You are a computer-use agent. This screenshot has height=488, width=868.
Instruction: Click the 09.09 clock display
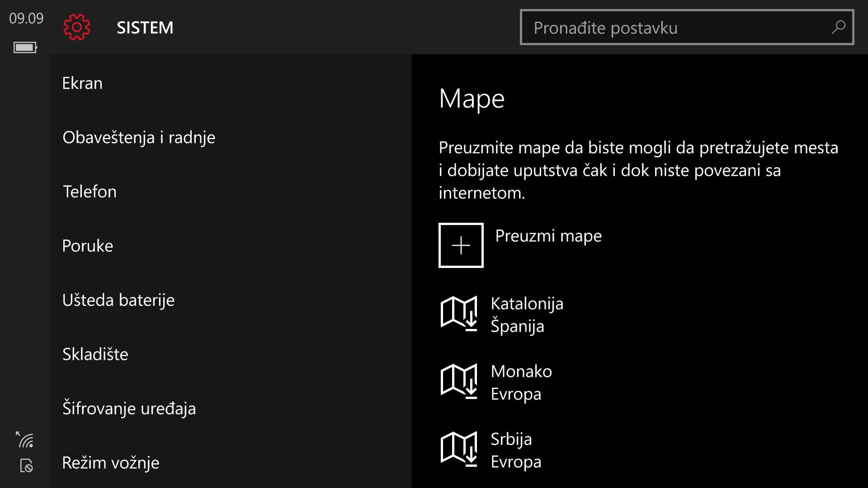26,19
